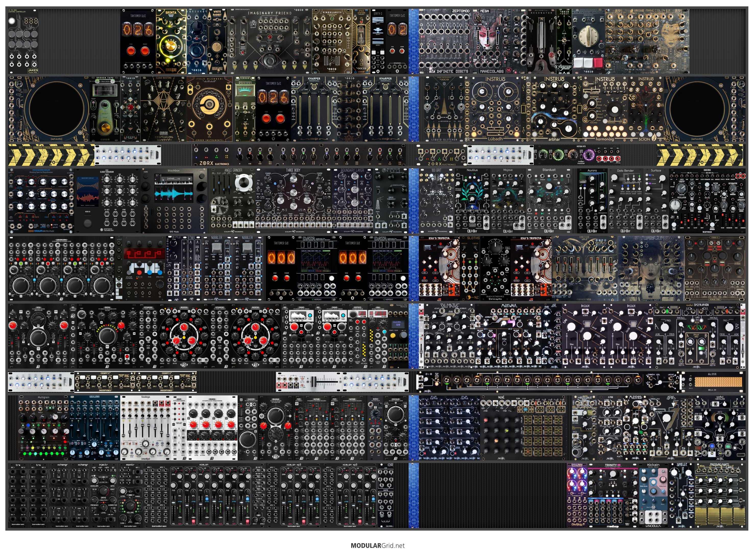Click the Knobula Kickain module
Viewport: 756px width, 551px height.
(653, 496)
